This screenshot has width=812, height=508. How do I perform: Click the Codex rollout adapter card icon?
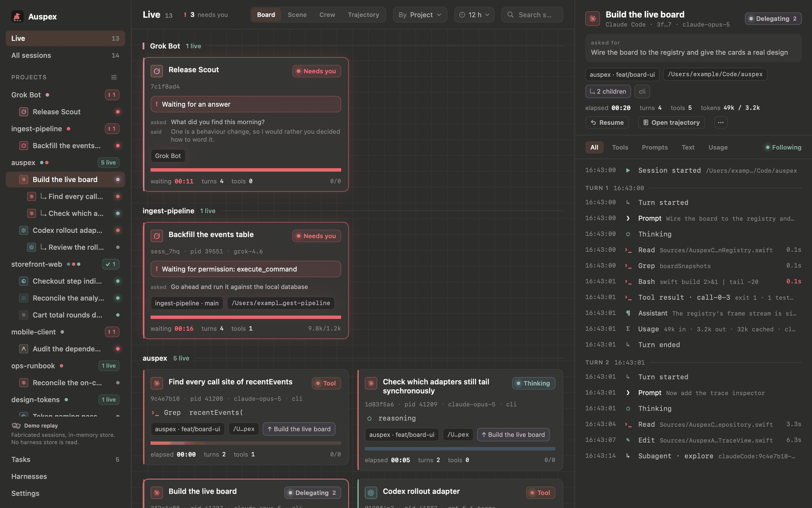[371, 493]
